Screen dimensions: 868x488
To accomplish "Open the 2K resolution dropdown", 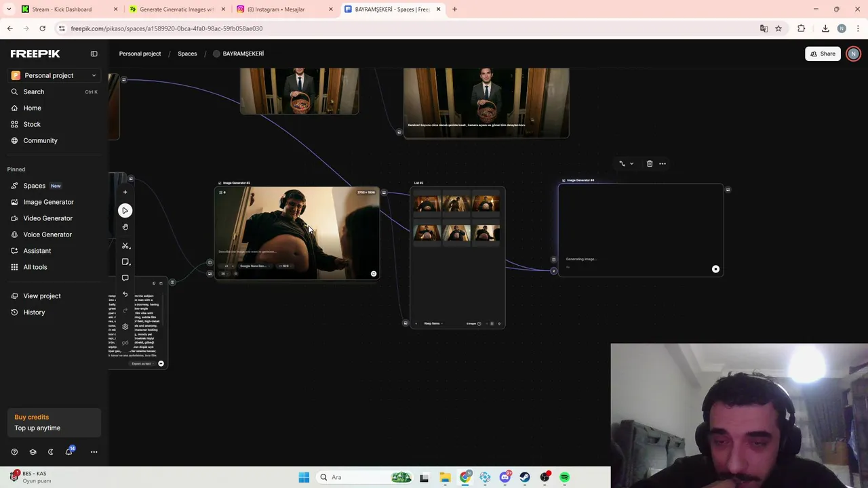I will coord(223,274).
